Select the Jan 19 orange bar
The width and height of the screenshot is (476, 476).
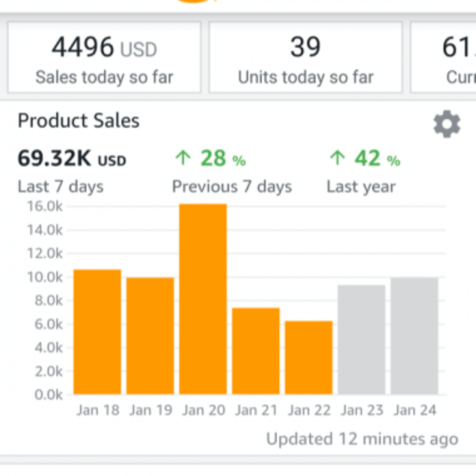point(150,336)
